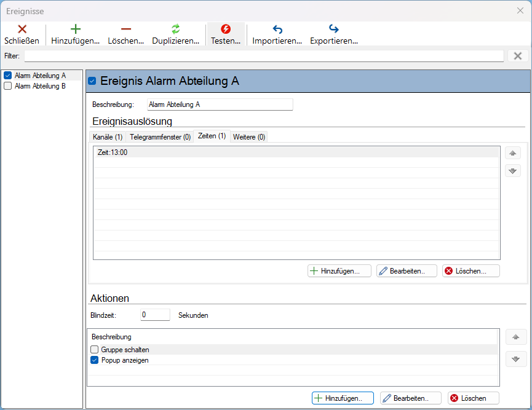Click the Beschreibung text field
Screen dimensions: 532x410
pyautogui.click(x=220, y=104)
